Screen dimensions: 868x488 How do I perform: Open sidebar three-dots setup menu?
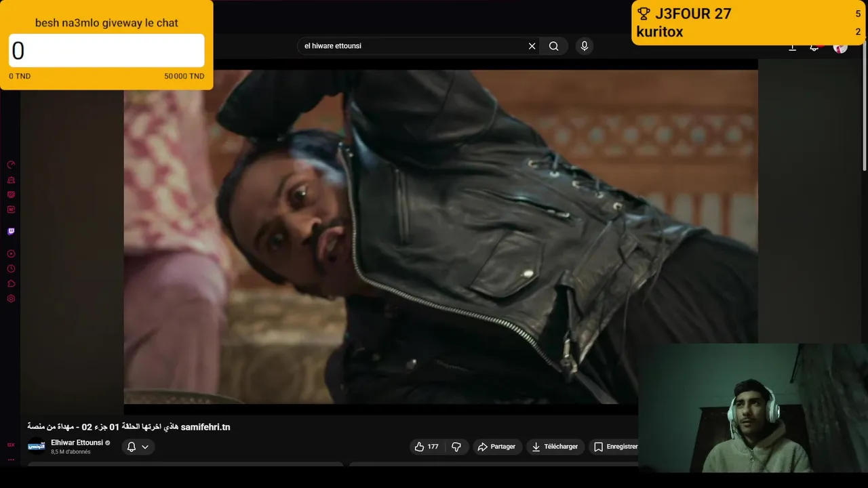pyautogui.click(x=11, y=460)
